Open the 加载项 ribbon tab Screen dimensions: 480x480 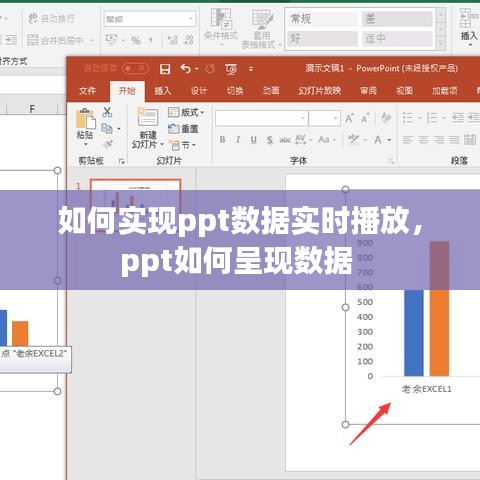pyautogui.click(x=445, y=91)
